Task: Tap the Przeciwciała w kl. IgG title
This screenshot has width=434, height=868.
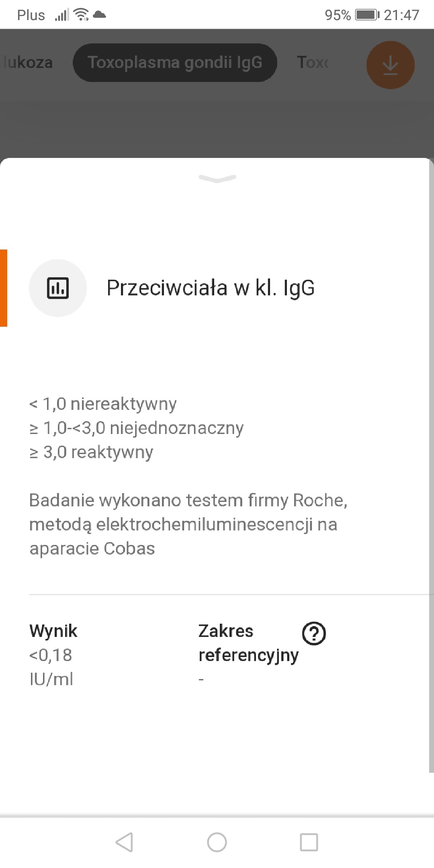Action: tap(210, 288)
